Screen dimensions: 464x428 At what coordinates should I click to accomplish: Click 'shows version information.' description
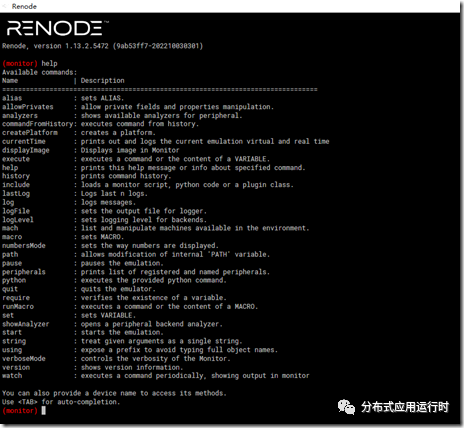point(132,367)
